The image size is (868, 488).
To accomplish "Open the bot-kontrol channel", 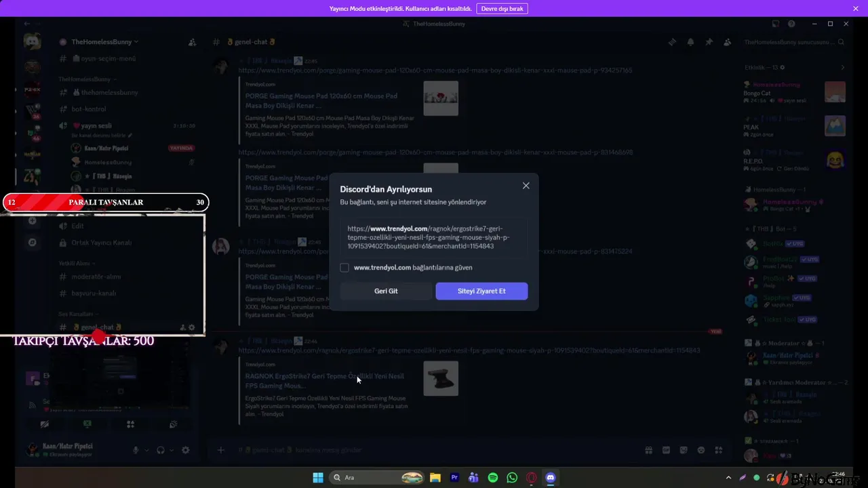I will click(89, 109).
